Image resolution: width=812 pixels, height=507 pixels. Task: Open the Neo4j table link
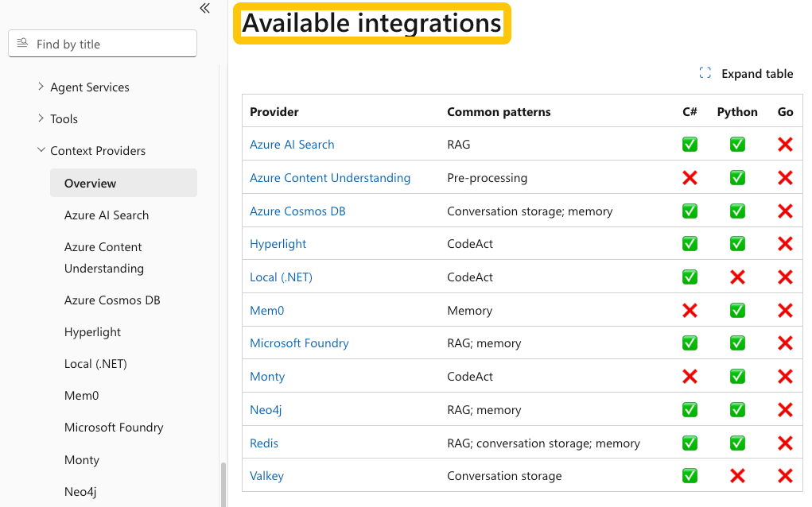pos(265,410)
